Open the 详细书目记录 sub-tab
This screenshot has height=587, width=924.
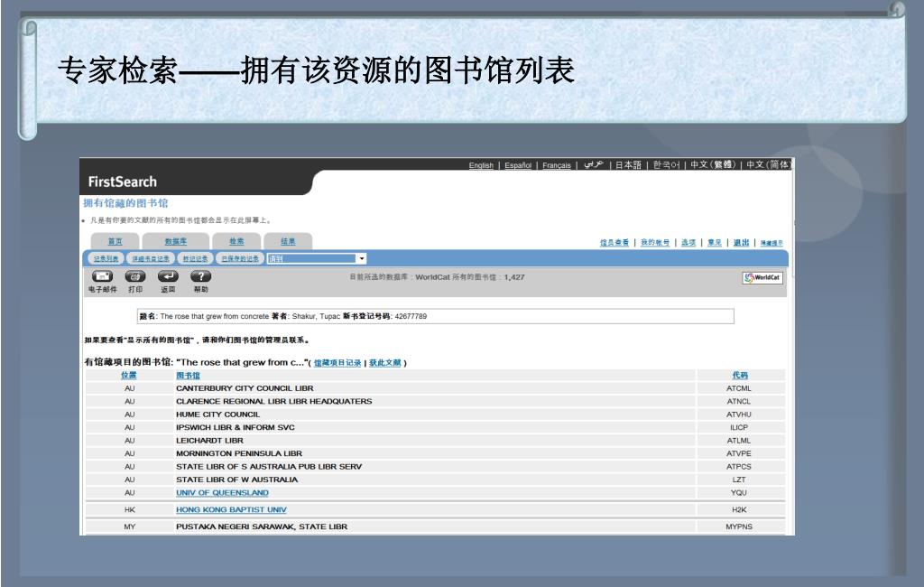click(x=151, y=258)
